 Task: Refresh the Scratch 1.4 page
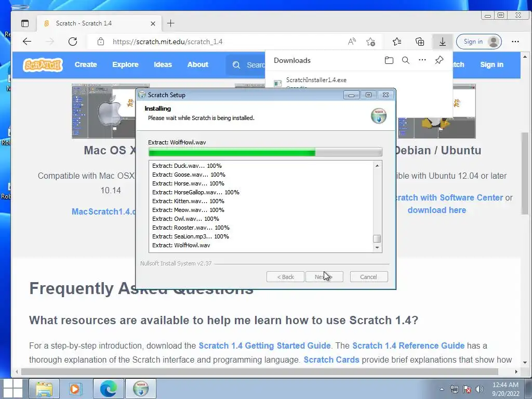pos(73,42)
